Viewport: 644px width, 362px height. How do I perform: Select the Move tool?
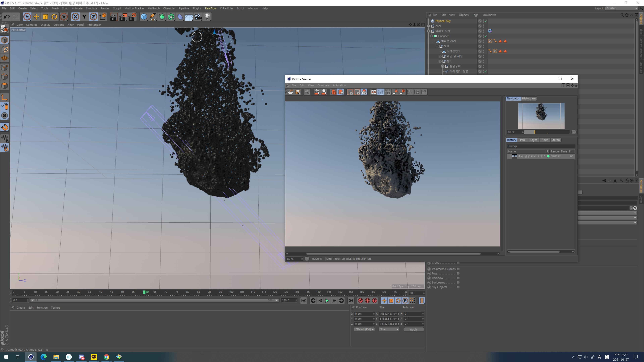coord(36,17)
